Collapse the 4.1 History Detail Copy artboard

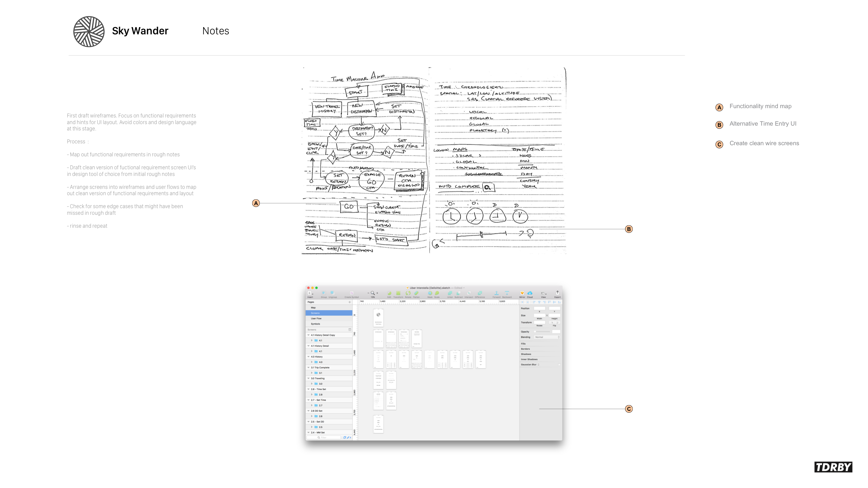click(308, 335)
